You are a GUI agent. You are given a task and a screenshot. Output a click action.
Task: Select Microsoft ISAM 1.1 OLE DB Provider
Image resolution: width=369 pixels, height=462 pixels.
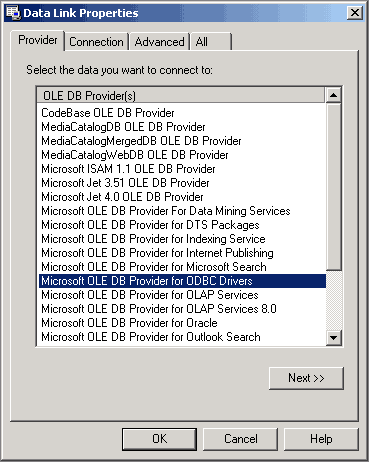[x=182, y=169]
